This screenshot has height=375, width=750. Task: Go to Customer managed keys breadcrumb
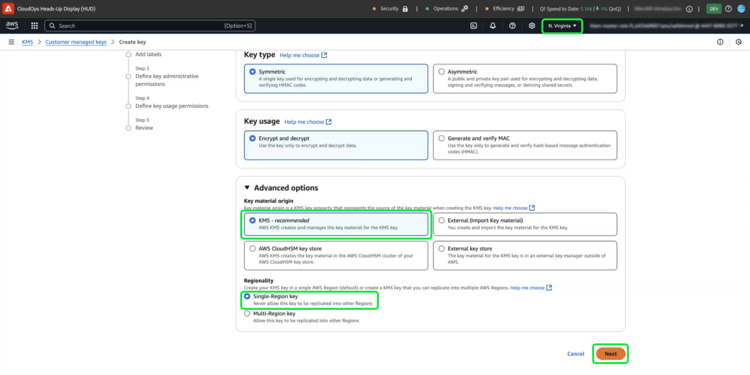point(76,42)
